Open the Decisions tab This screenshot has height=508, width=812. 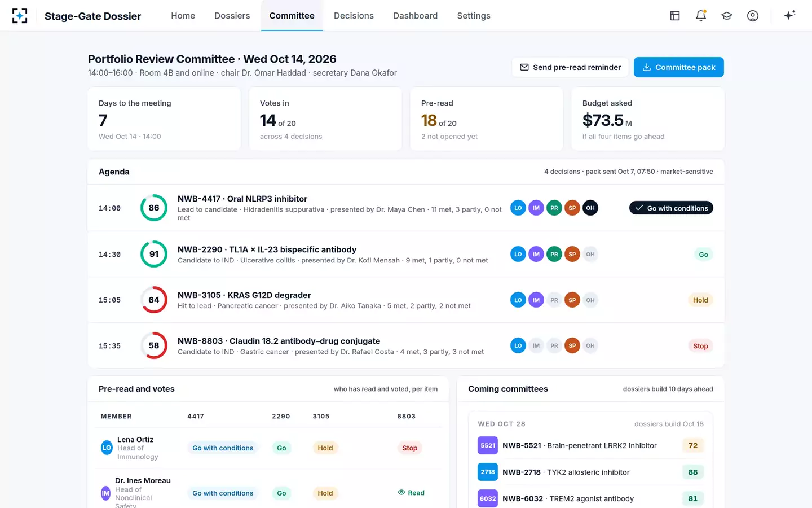[354, 16]
